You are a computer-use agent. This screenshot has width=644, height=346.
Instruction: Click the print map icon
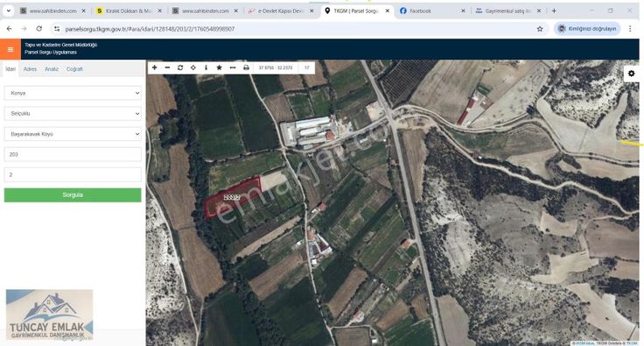(246, 67)
